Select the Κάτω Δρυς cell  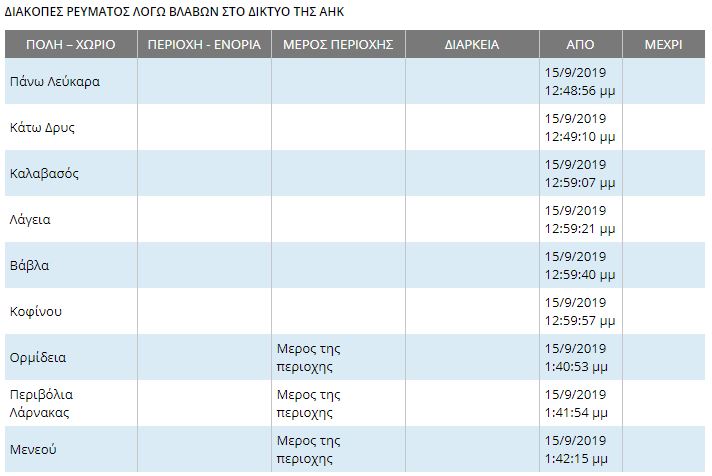(42, 127)
